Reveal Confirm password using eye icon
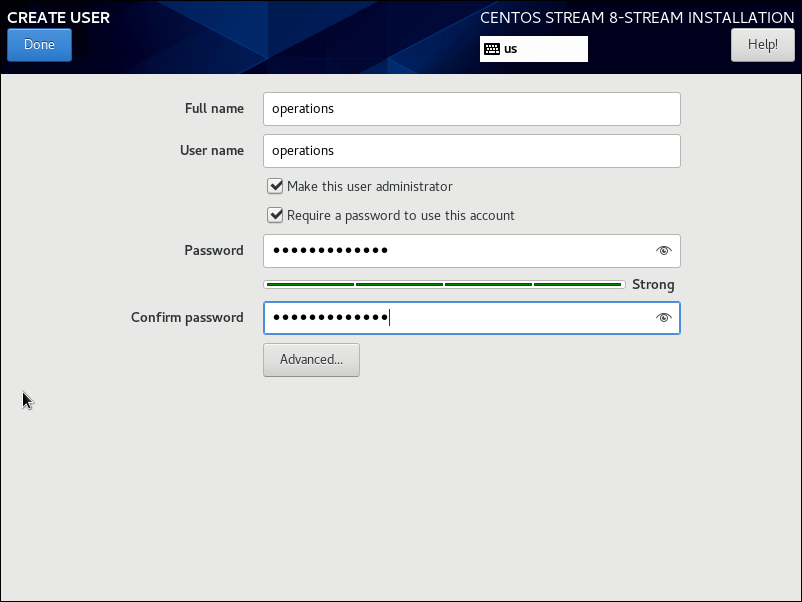This screenshot has width=802, height=602. pos(663,318)
